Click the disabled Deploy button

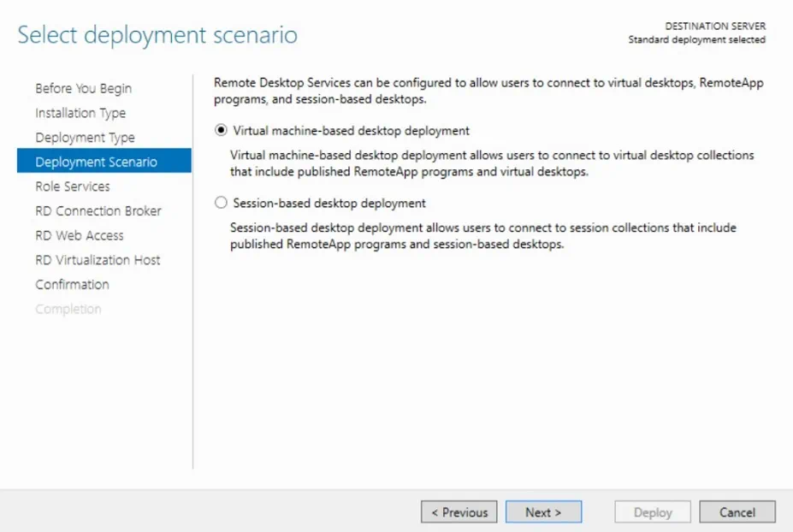point(653,512)
